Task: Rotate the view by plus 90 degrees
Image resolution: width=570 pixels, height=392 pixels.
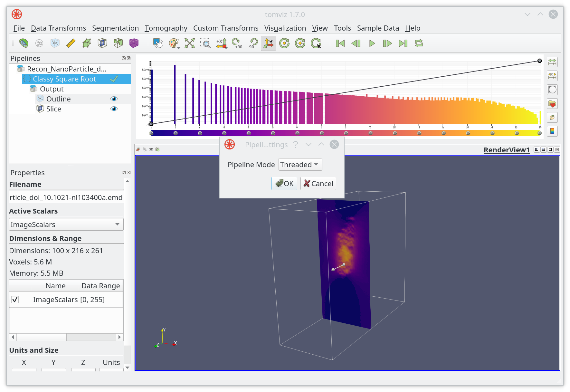Action: (x=237, y=43)
